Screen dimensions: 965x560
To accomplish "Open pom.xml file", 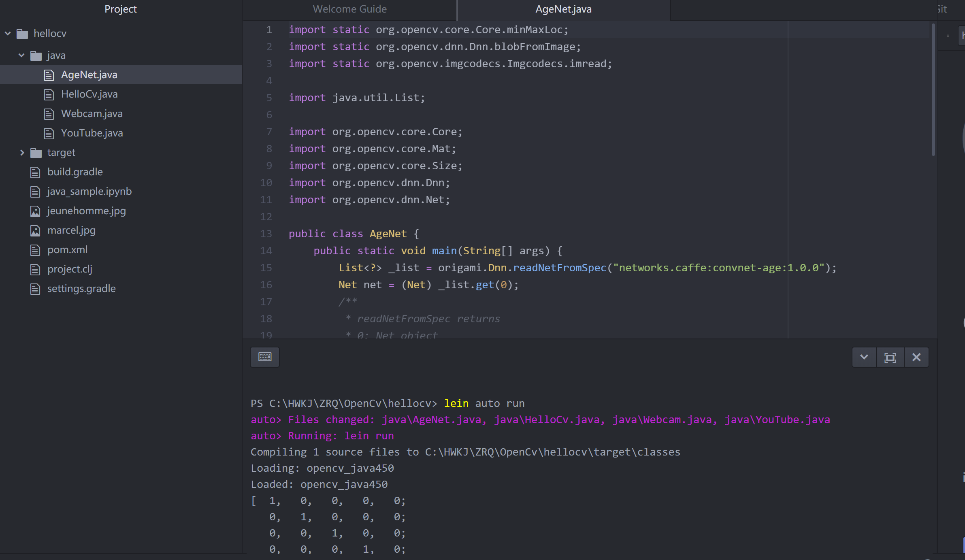I will click(67, 249).
